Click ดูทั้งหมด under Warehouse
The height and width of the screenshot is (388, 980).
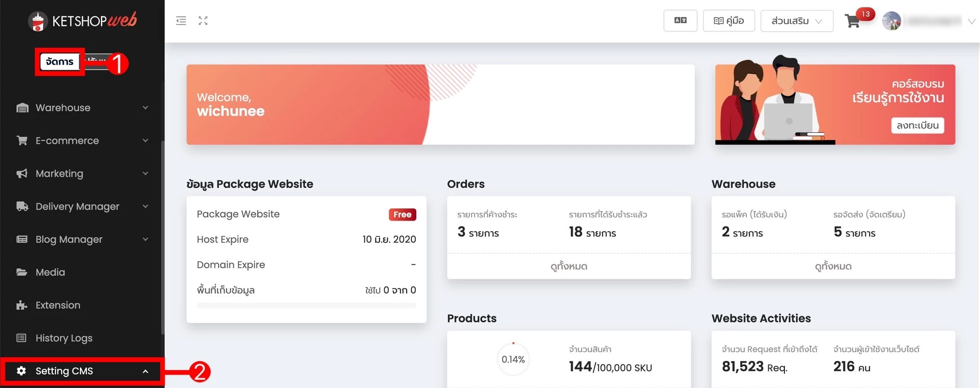(833, 266)
